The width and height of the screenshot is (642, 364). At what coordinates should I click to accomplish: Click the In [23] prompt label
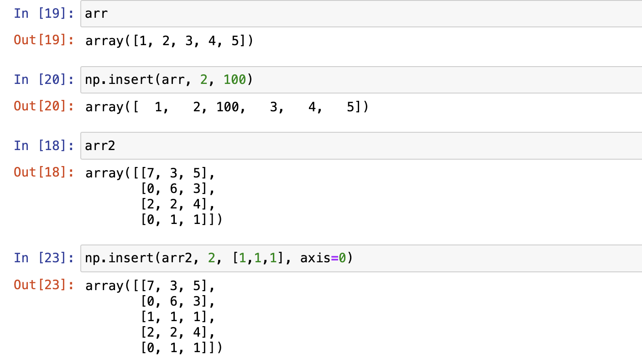tap(43, 258)
